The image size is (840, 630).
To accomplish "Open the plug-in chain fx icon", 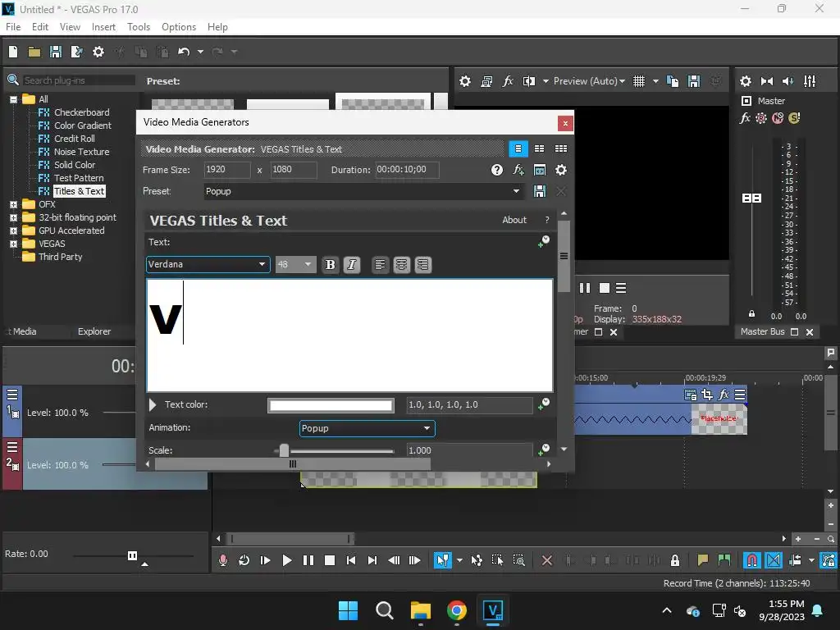I will 518,170.
